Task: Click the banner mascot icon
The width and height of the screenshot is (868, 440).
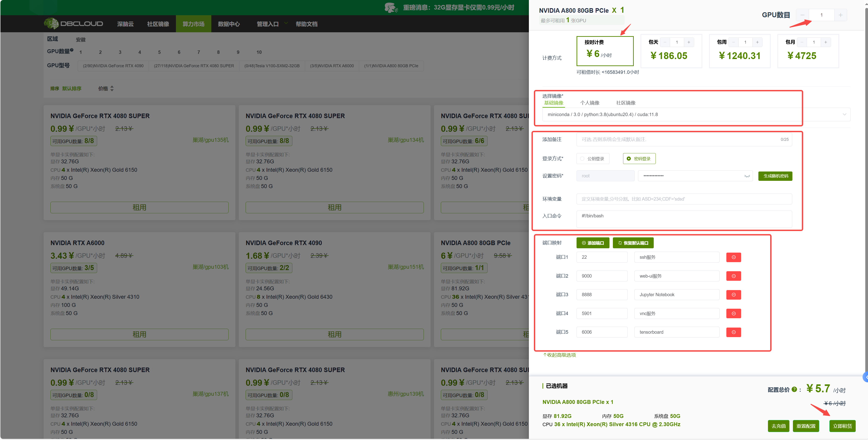Action: [x=391, y=7]
